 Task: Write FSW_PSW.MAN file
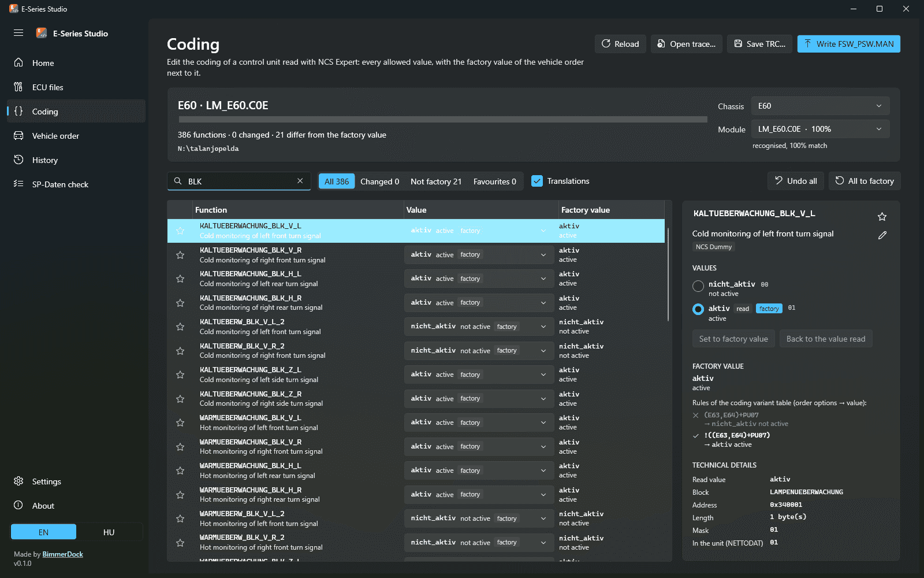pos(849,44)
